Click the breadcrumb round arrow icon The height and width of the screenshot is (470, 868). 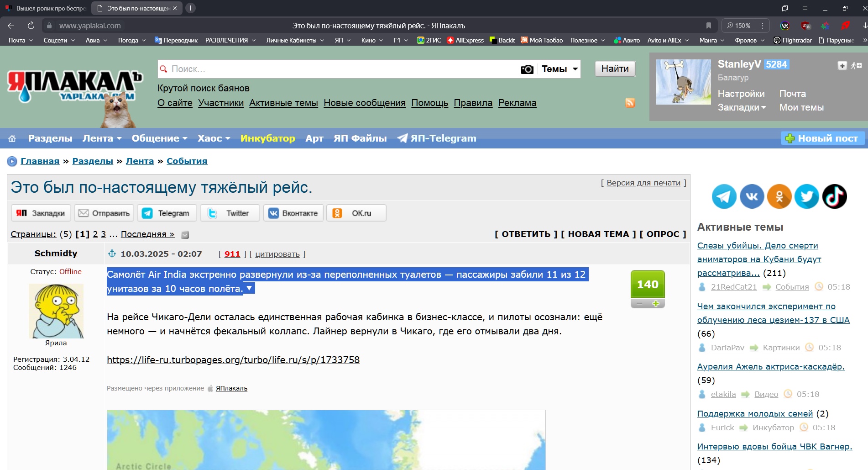click(12, 161)
